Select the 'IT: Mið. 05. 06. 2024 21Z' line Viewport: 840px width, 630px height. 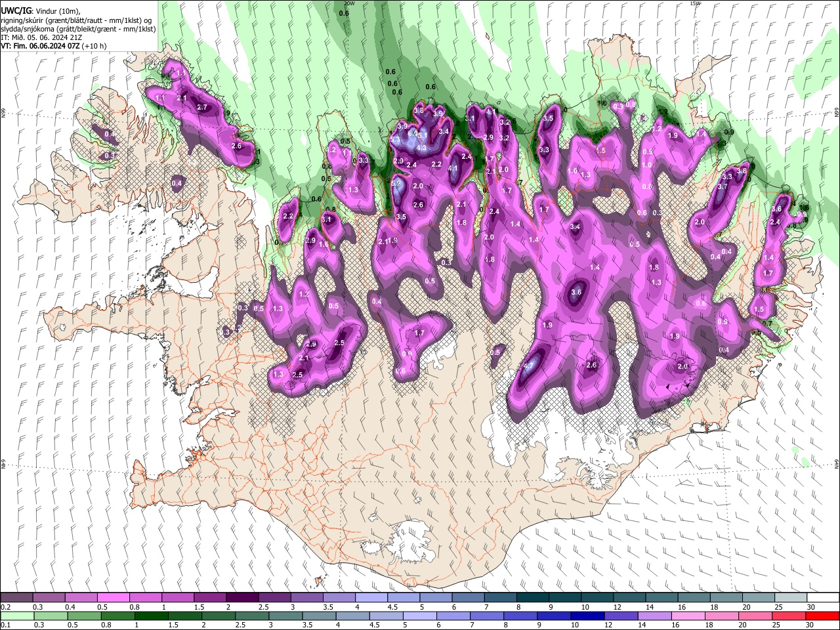click(x=41, y=37)
